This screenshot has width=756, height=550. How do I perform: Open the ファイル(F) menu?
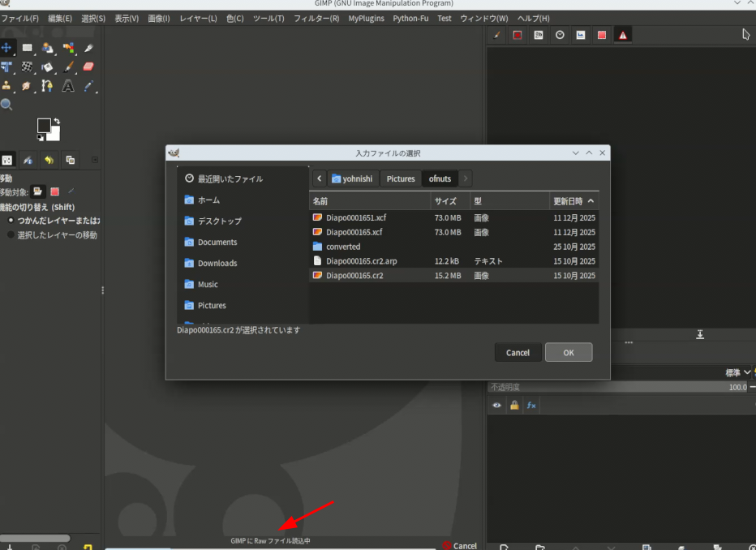(x=19, y=19)
